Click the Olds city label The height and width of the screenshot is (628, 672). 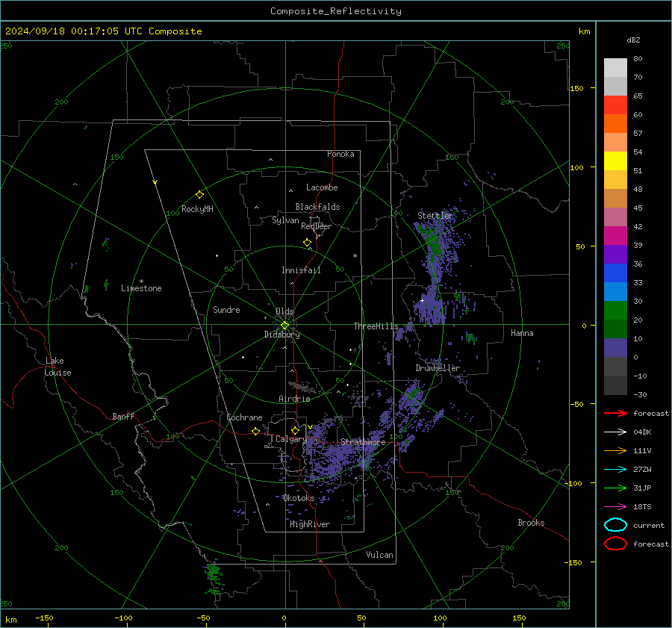pos(284,311)
